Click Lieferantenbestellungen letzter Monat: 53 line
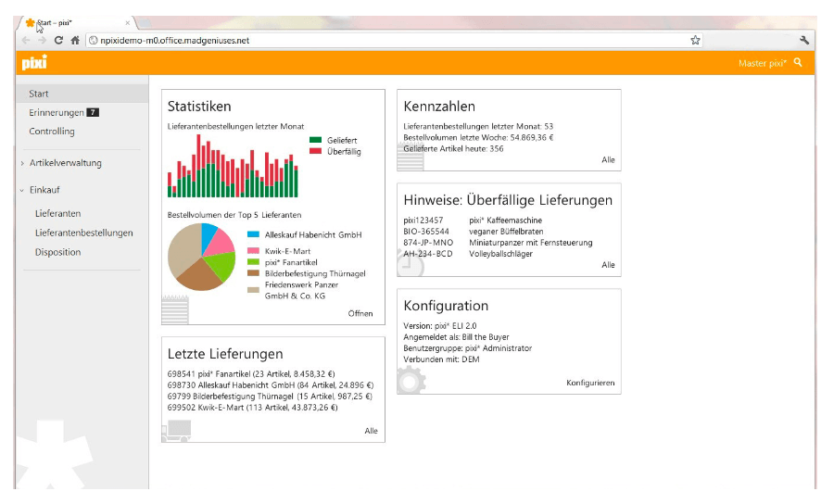The height and width of the screenshot is (504, 834). [x=478, y=127]
